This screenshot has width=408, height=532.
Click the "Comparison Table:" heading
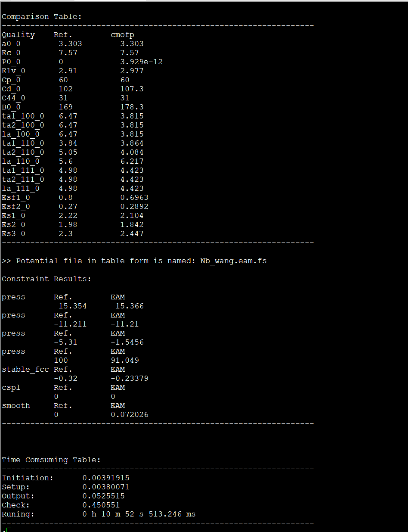click(x=42, y=17)
